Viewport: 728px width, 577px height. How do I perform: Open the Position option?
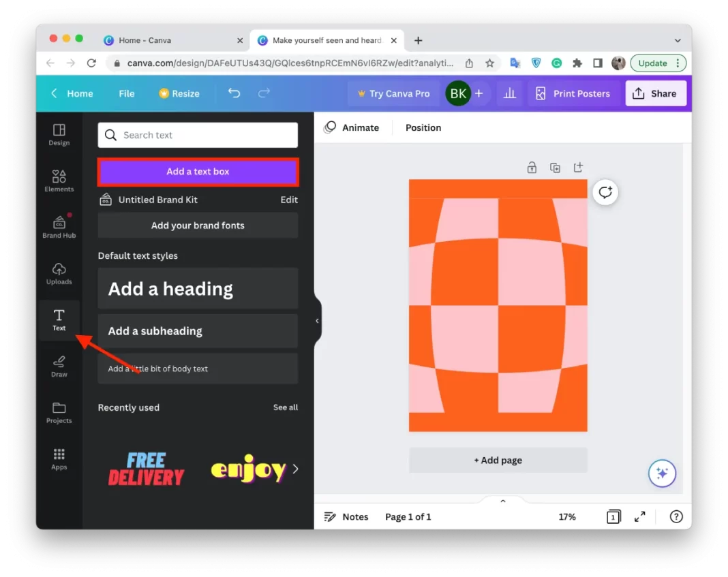pyautogui.click(x=423, y=127)
